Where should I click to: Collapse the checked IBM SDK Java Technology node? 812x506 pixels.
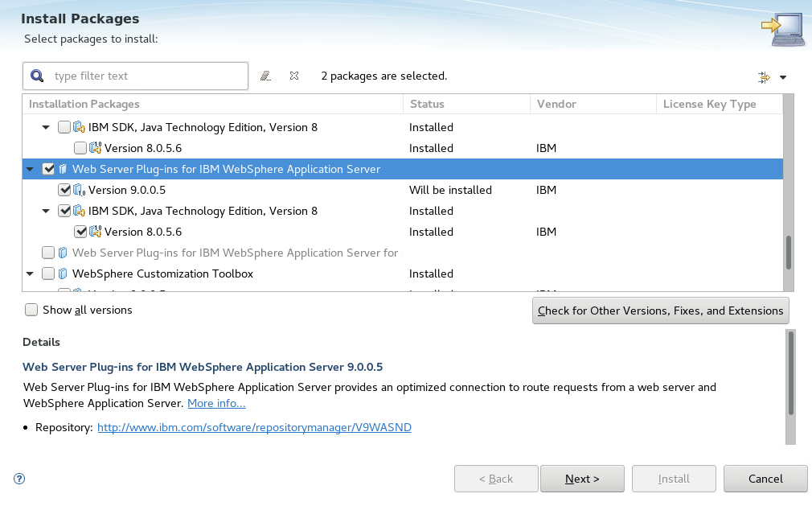click(x=46, y=211)
